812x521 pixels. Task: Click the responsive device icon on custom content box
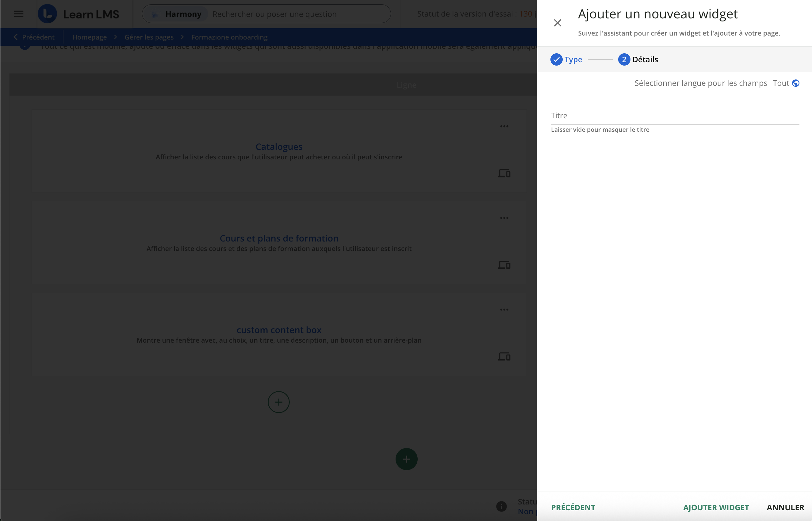[504, 356]
